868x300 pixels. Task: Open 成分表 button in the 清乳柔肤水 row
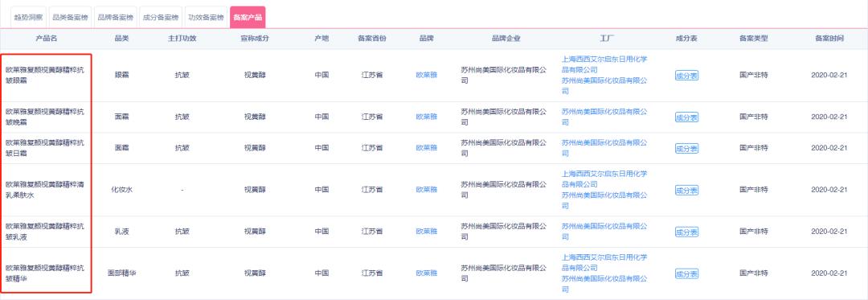686,190
